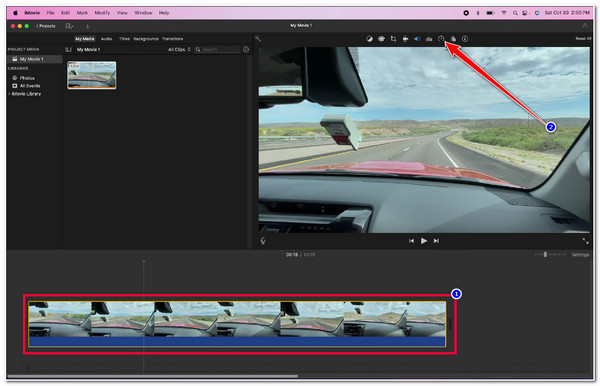Select My Movie 1 in Project Media
Image resolution: width=600 pixels, height=386 pixels.
pyautogui.click(x=34, y=59)
